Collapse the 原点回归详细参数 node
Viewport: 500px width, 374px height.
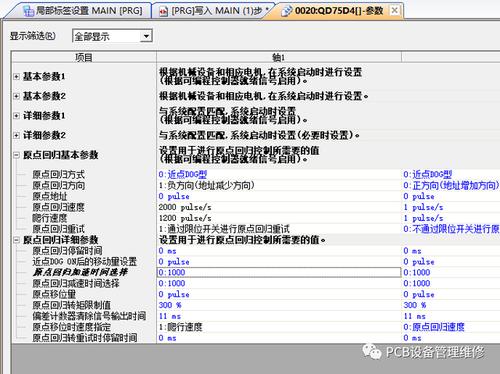coord(16,240)
